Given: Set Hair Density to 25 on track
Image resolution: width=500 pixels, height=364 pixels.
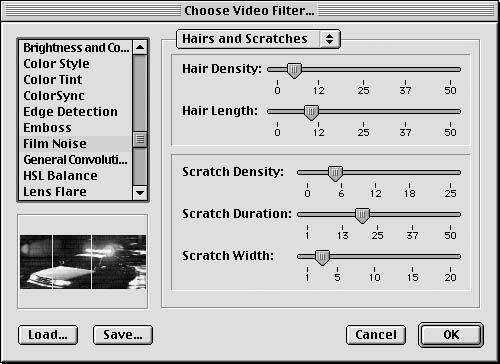Looking at the screenshot, I should click(x=363, y=70).
